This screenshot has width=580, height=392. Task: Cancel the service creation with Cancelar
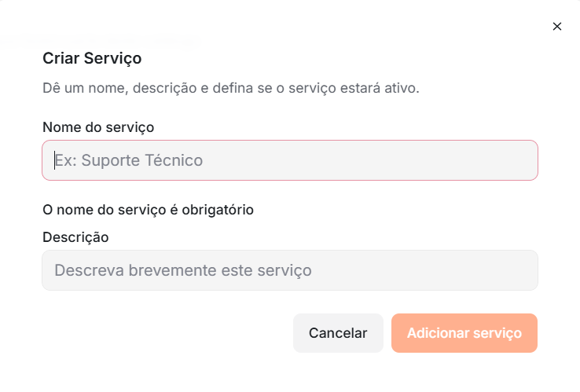[x=338, y=333]
